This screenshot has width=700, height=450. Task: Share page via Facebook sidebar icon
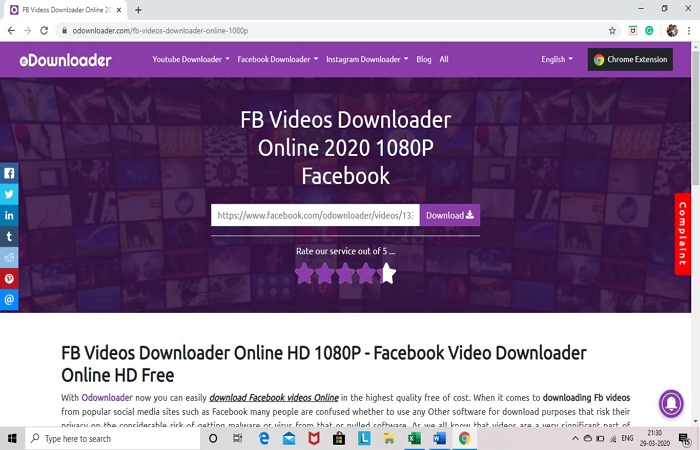coord(9,173)
